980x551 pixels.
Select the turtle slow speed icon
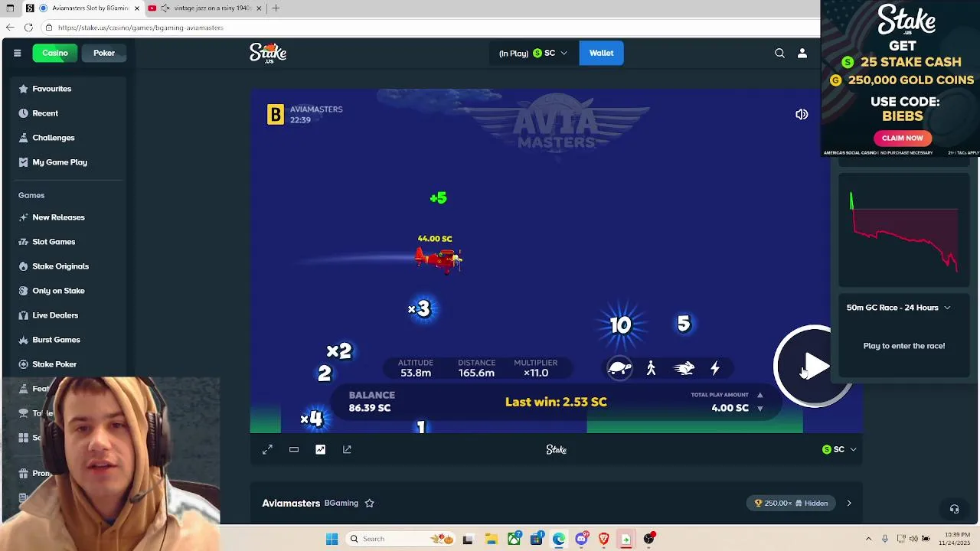(x=619, y=368)
